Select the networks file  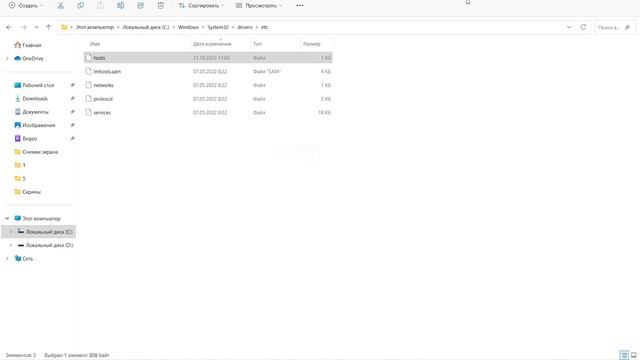click(208, 85)
